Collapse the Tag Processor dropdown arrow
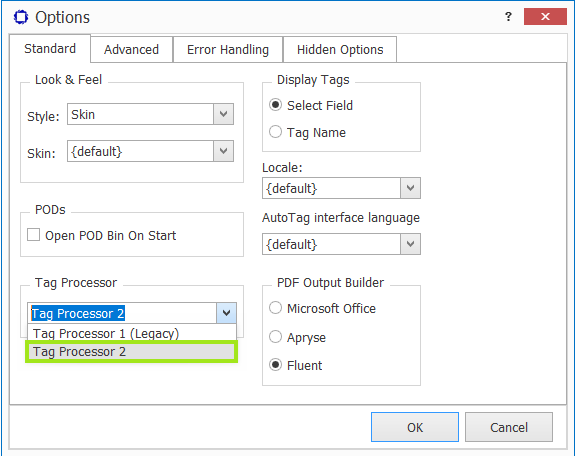Image resolution: width=575 pixels, height=456 pixels. [x=226, y=313]
